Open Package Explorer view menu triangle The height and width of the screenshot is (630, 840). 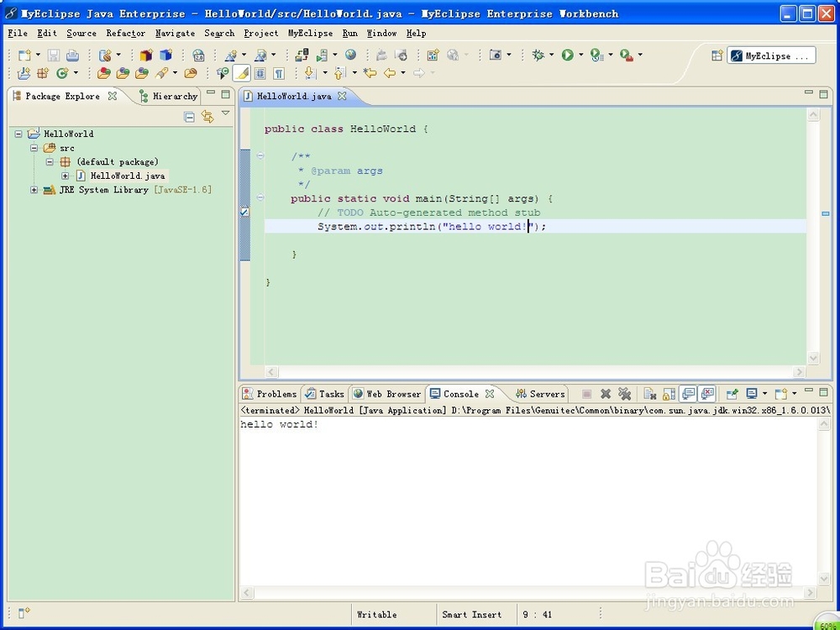(x=225, y=113)
